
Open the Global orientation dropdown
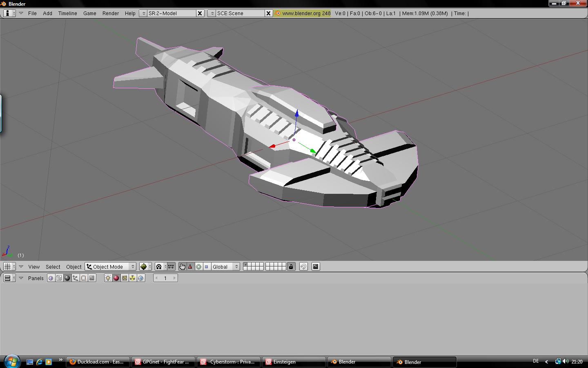[225, 267]
